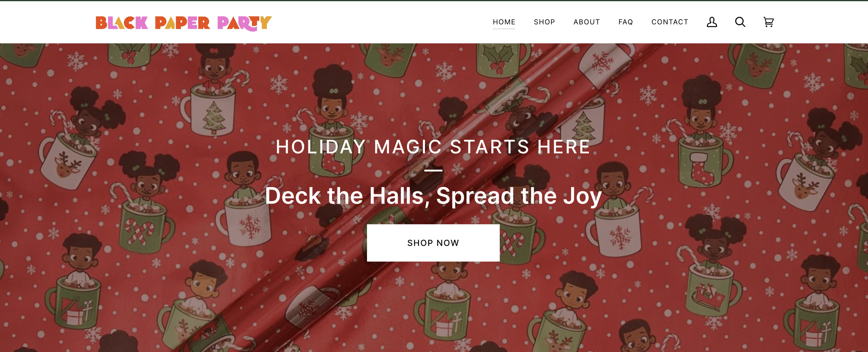Viewport: 868px width, 352px height.
Task: Go to the Home menu item
Action: pos(504,22)
